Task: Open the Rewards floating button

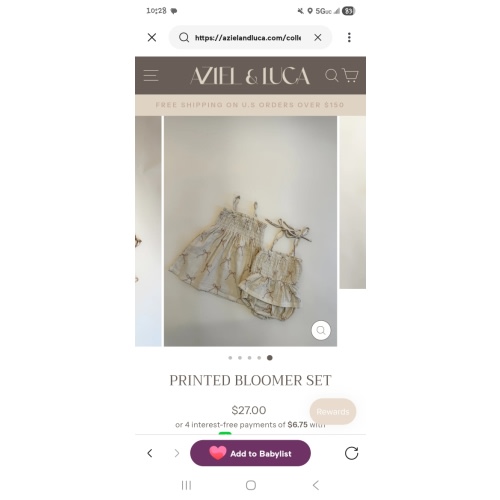Action: pyautogui.click(x=333, y=412)
